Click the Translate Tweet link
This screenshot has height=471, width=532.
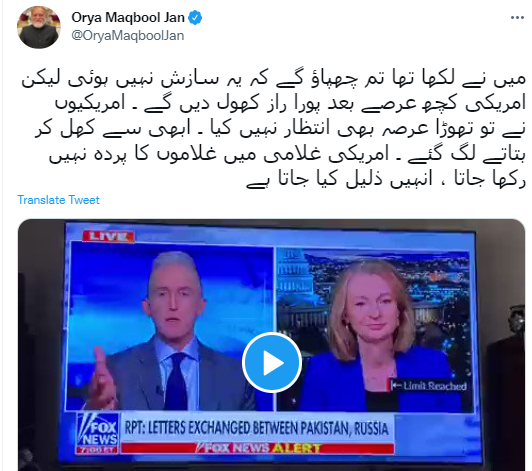(x=58, y=200)
